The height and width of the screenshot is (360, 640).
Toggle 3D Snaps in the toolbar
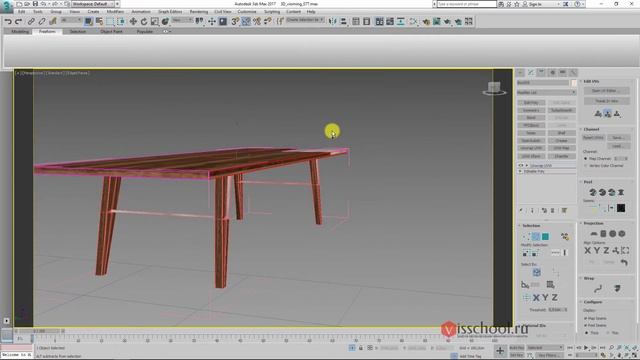click(x=235, y=22)
